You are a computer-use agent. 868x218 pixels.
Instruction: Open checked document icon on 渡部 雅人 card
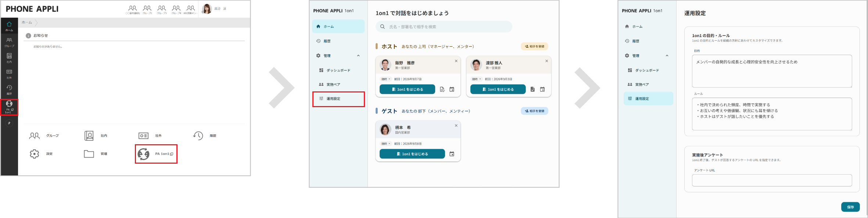click(x=532, y=89)
